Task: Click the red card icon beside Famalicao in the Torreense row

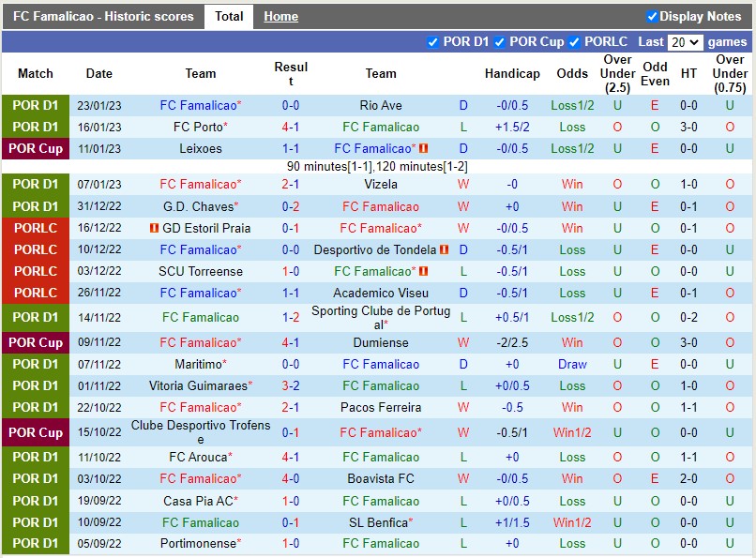Action: (422, 271)
